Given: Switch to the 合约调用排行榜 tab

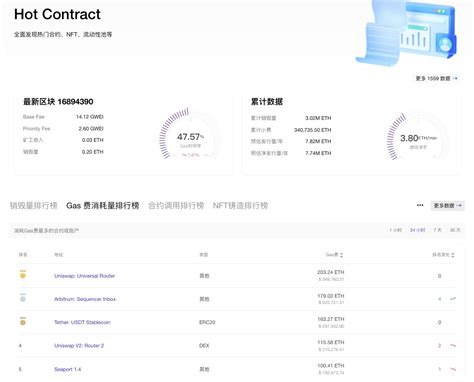Looking at the screenshot, I should [176, 206].
